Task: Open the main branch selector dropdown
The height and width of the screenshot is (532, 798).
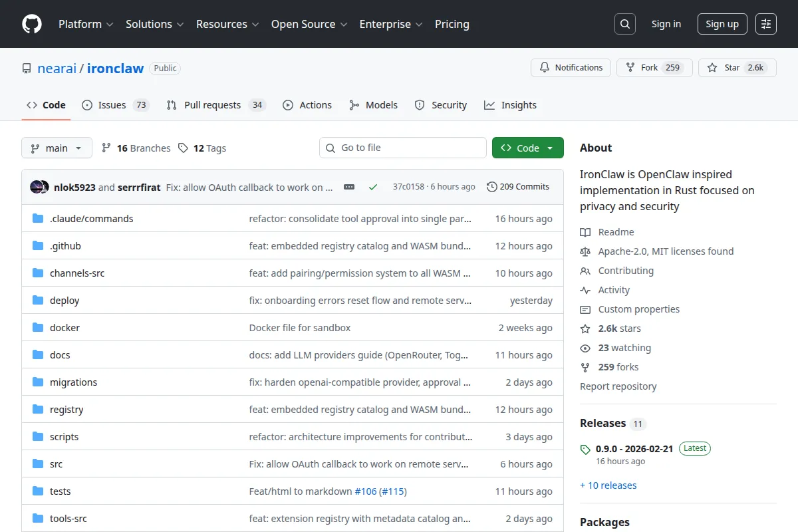Action: click(57, 148)
